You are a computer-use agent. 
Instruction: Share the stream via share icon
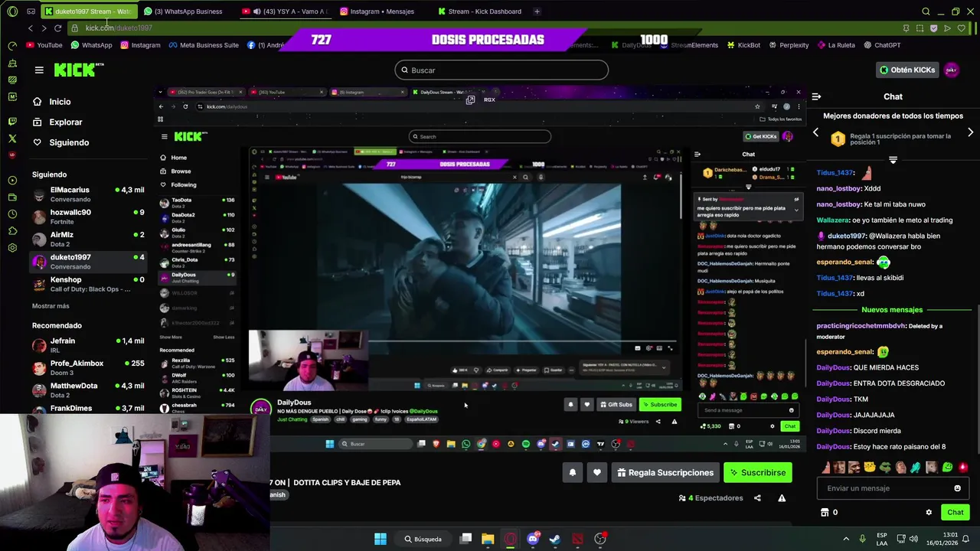pos(757,498)
